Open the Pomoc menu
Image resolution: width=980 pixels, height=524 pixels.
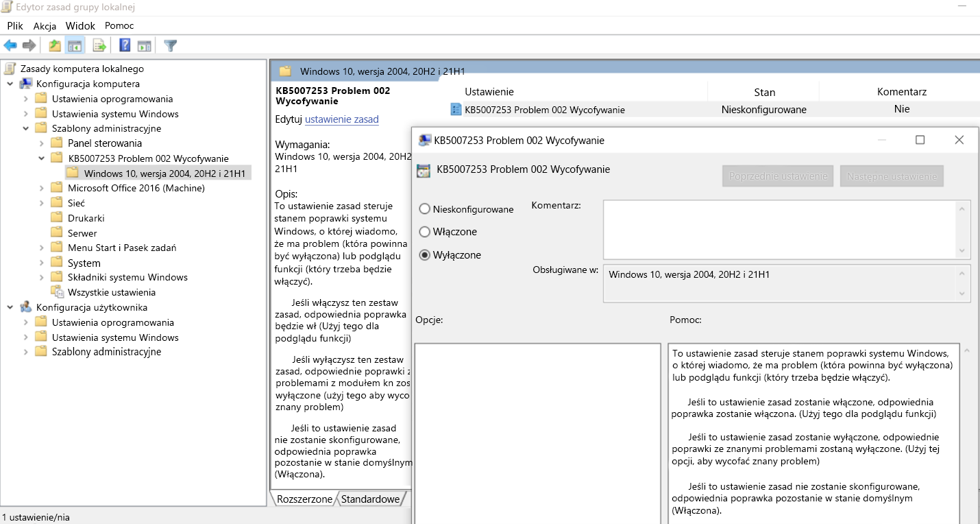(x=119, y=25)
